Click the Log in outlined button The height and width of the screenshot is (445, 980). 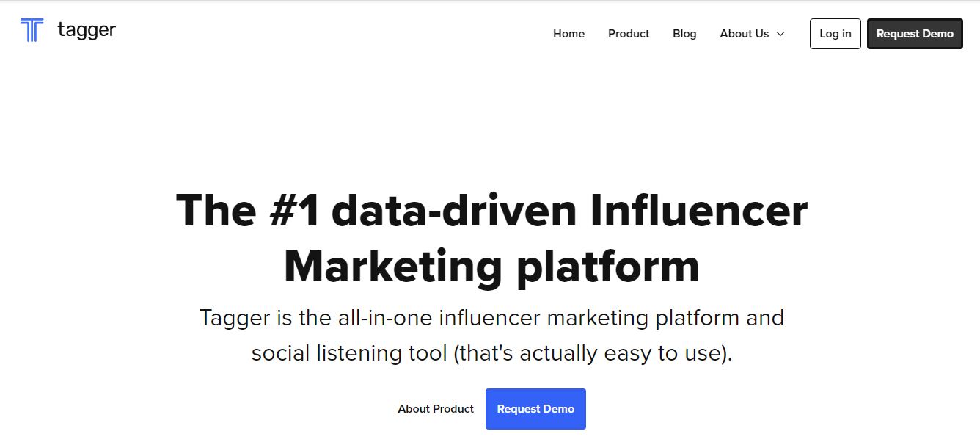[835, 34]
